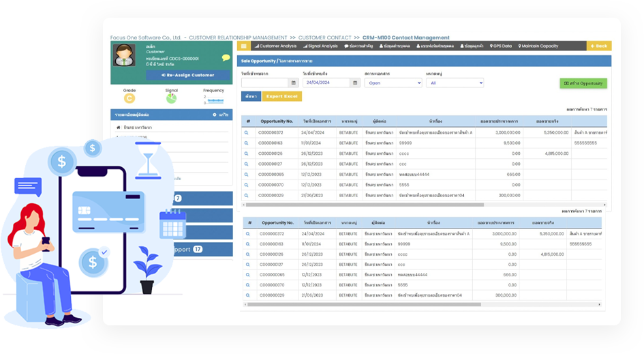View details of C000000163 in upper table
644x354 pixels.
tap(247, 143)
